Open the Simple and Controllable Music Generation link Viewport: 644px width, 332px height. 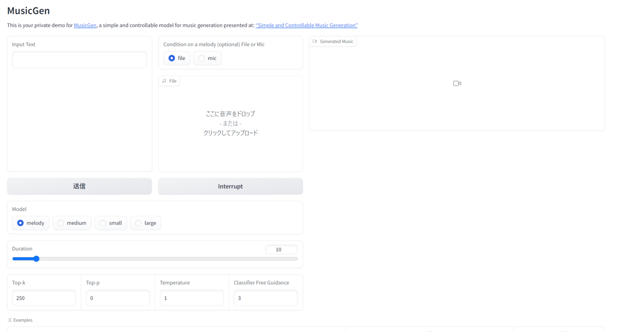pyautogui.click(x=306, y=25)
